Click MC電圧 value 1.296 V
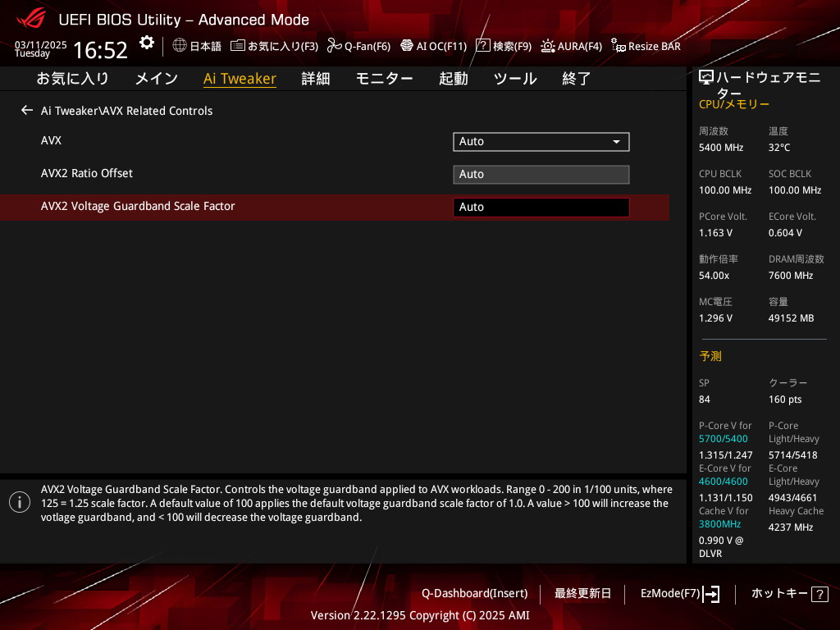The image size is (840, 630). point(715,318)
